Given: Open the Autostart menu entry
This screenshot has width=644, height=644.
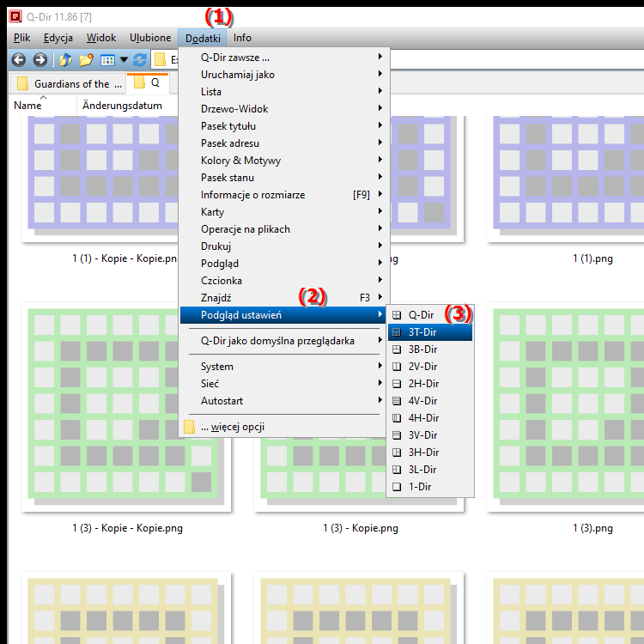Looking at the screenshot, I should [x=284, y=401].
